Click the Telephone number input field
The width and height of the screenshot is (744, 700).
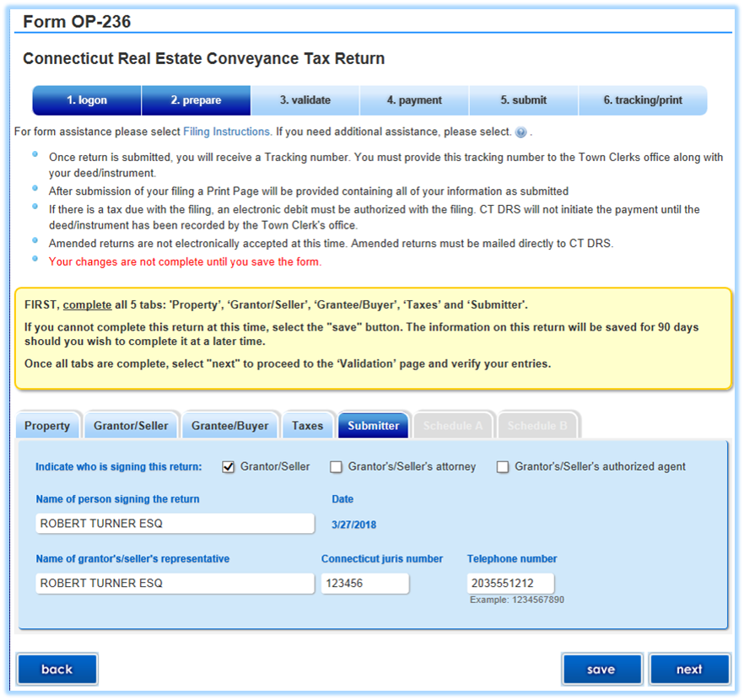point(510,584)
